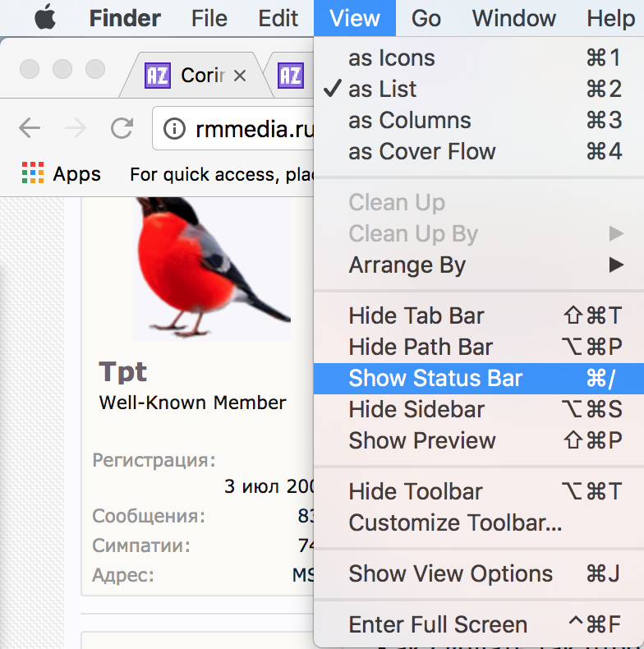
Task: Open the Apple menu
Action: pos(45,18)
